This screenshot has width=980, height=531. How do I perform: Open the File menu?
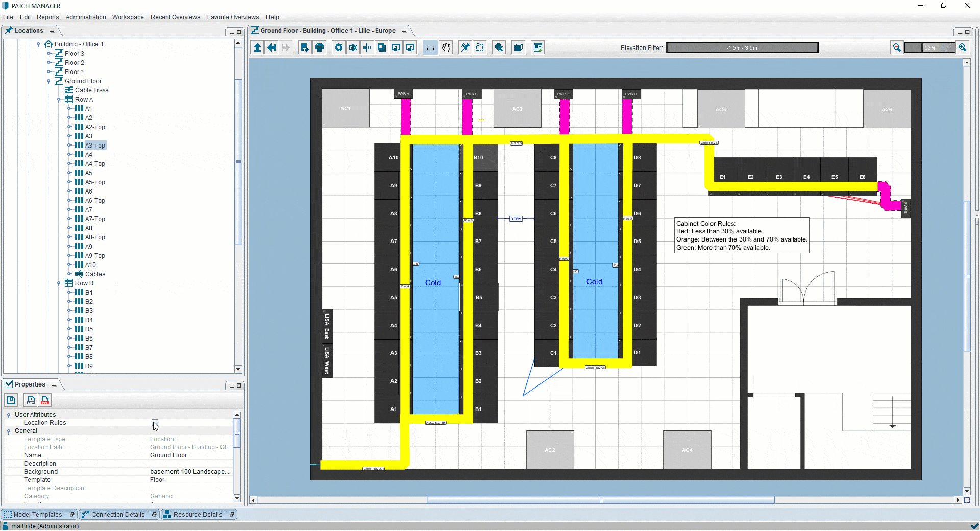tap(8, 17)
